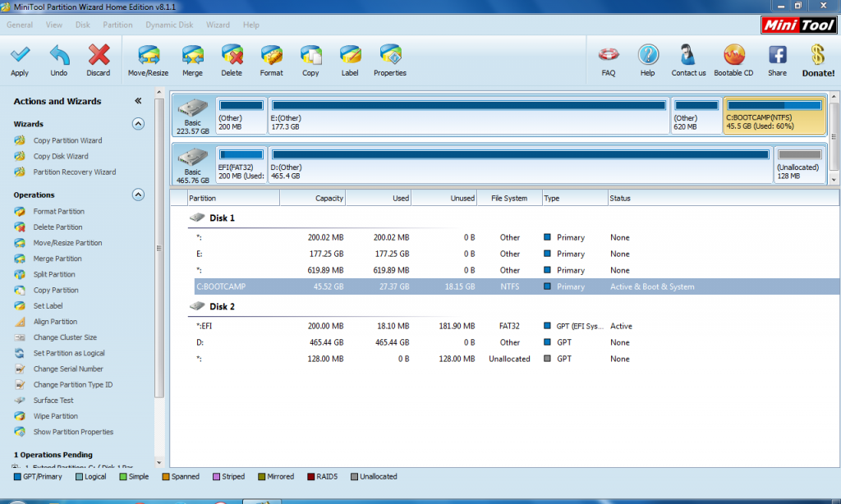Click the Bootable CD icon
The width and height of the screenshot is (841, 504).
click(733, 55)
